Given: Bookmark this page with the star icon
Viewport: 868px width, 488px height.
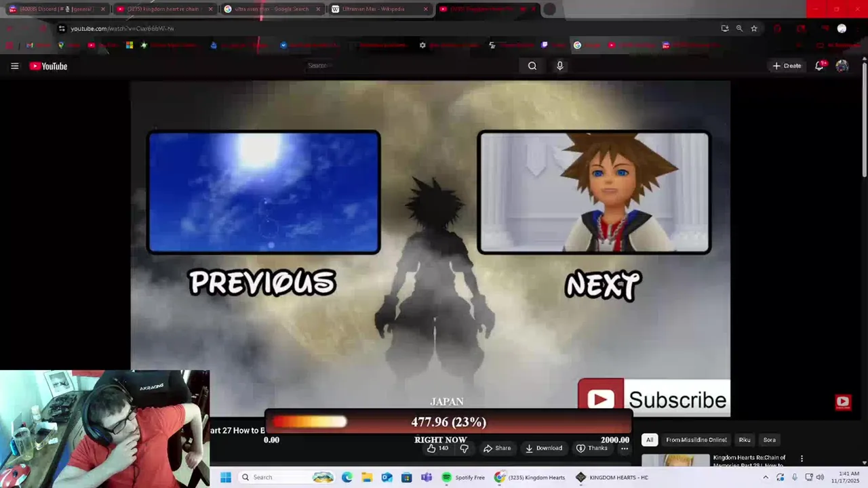Looking at the screenshot, I should point(754,28).
